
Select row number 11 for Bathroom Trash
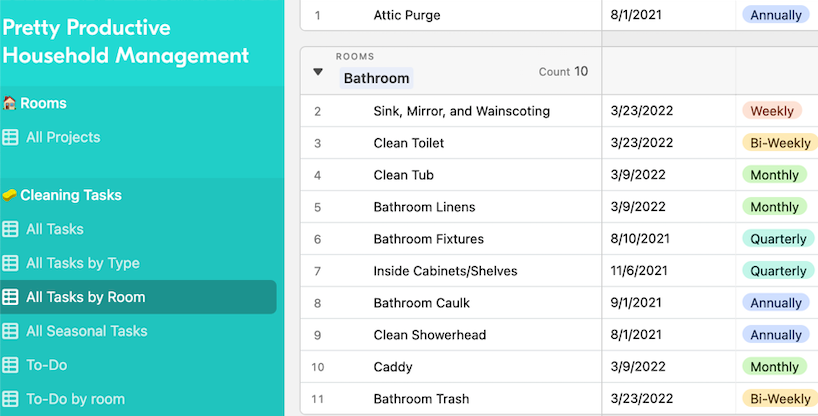(x=317, y=399)
